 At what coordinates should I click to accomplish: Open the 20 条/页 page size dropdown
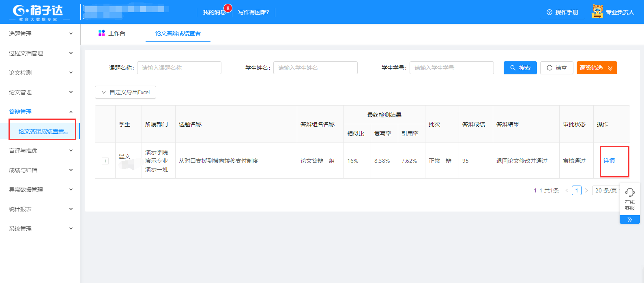point(607,190)
